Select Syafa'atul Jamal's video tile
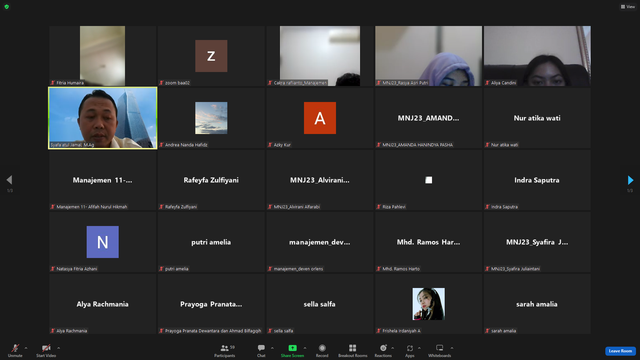Image resolution: width=640 pixels, height=360 pixels. coord(102,118)
